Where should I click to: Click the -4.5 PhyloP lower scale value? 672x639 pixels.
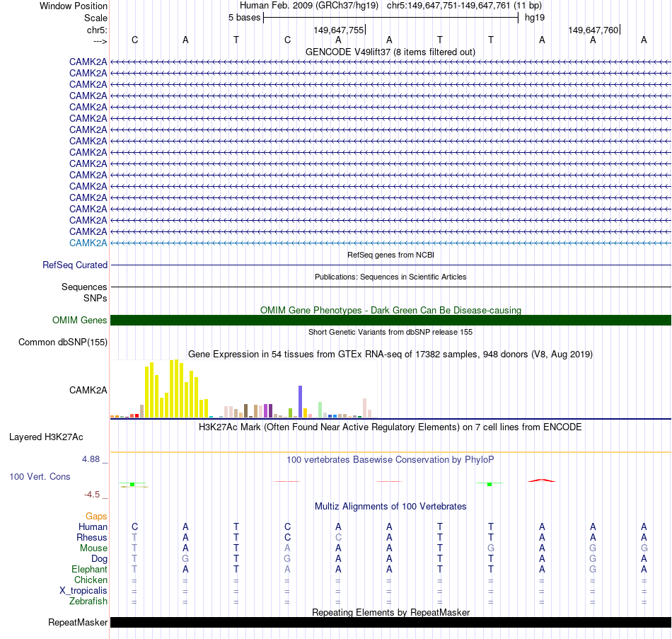coord(92,495)
